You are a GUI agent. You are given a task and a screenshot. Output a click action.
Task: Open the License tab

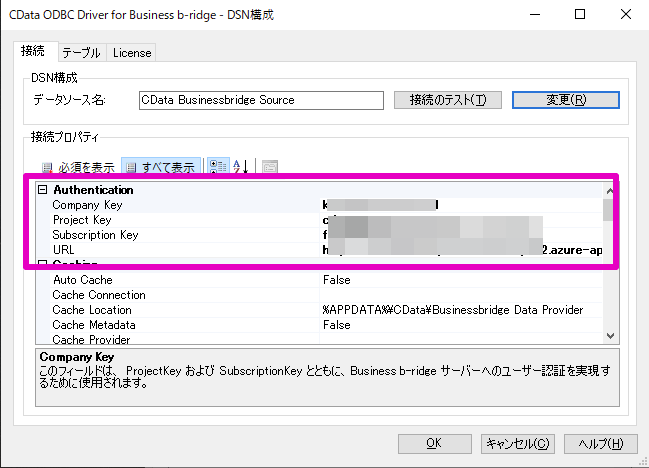[x=132, y=53]
